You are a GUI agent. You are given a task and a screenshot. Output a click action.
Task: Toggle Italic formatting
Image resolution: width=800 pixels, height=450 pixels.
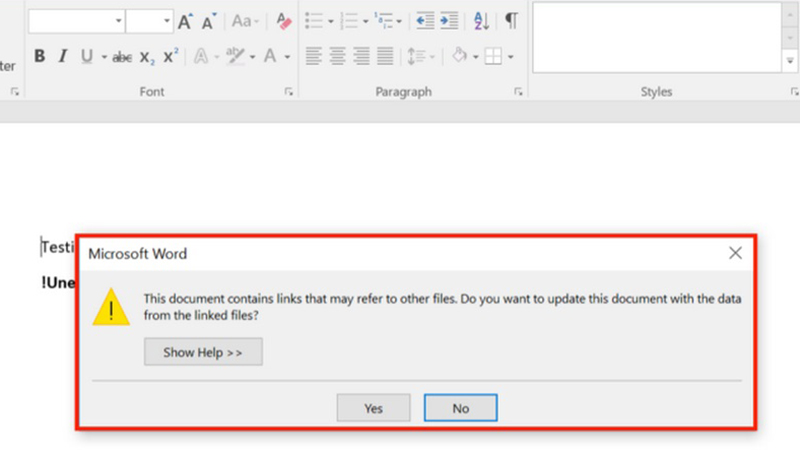(x=63, y=56)
